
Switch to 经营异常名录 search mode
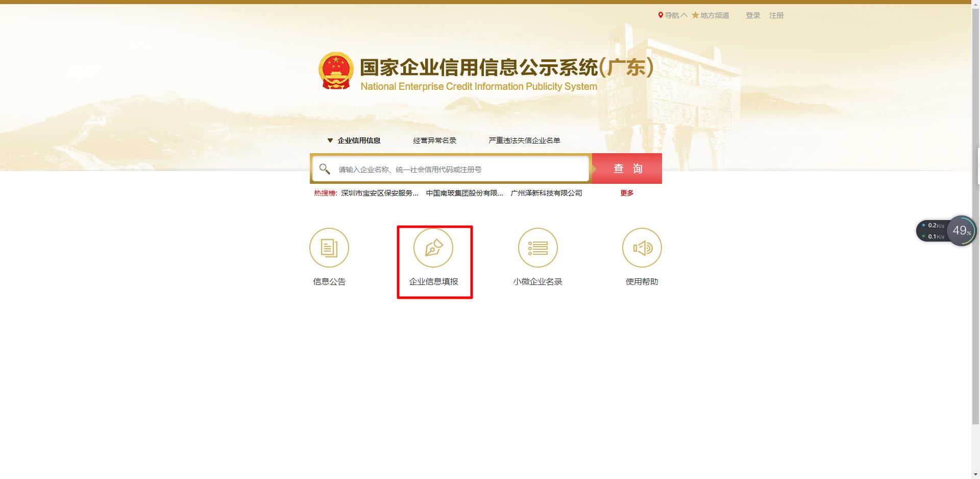pyautogui.click(x=434, y=140)
